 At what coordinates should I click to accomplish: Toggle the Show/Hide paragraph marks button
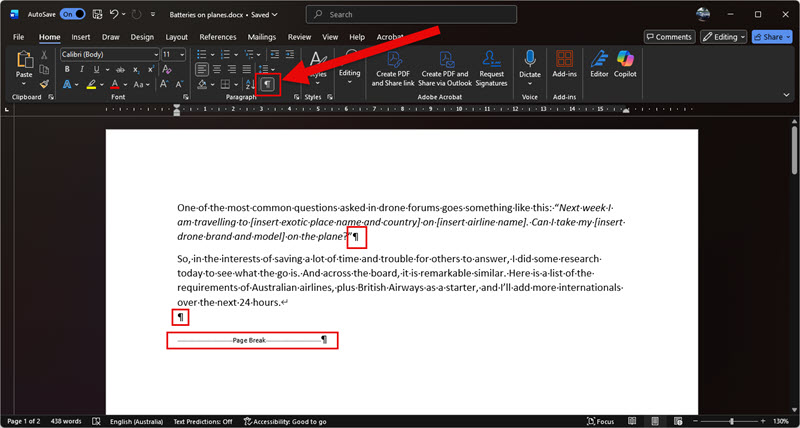(267, 84)
